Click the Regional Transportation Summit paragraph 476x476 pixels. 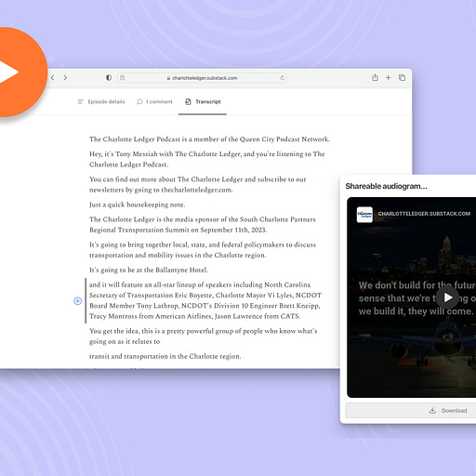pyautogui.click(x=203, y=224)
